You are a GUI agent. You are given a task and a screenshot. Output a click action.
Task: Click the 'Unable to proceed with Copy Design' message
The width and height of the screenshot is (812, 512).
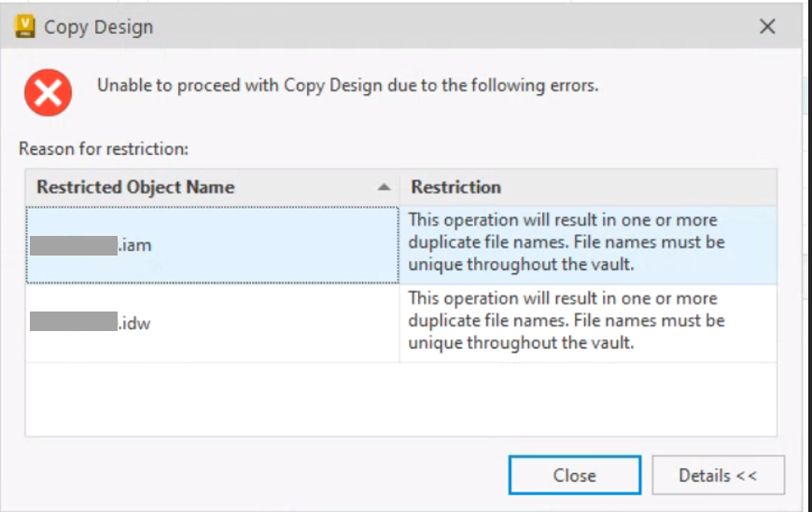coord(348,86)
